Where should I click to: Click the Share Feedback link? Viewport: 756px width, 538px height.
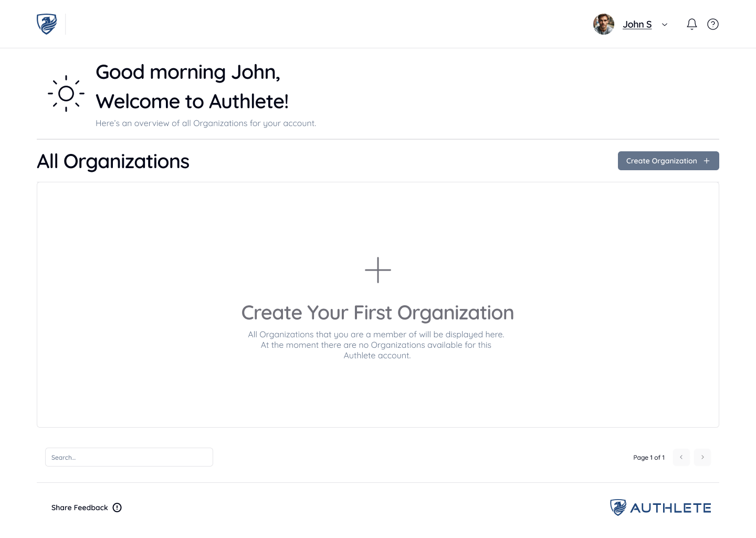click(80, 508)
